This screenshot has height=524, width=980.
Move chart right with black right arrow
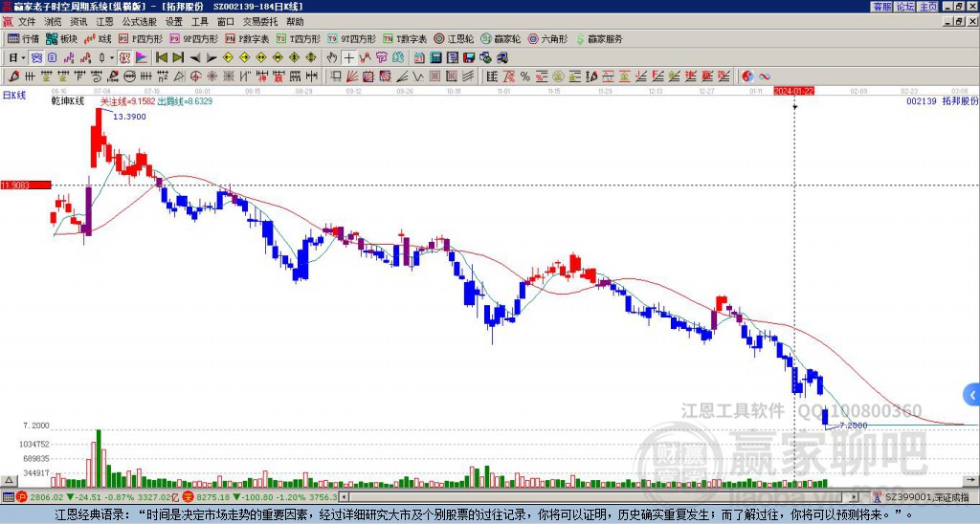(212, 58)
